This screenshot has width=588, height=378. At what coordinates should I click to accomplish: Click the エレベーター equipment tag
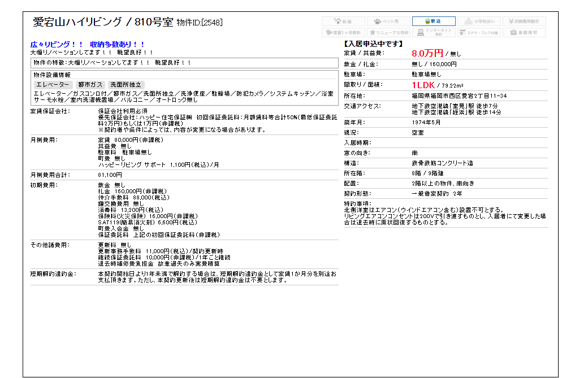(52, 84)
